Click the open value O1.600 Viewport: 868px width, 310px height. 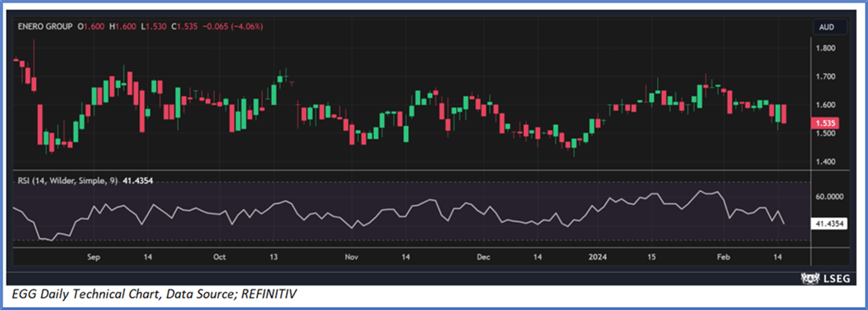pyautogui.click(x=91, y=26)
